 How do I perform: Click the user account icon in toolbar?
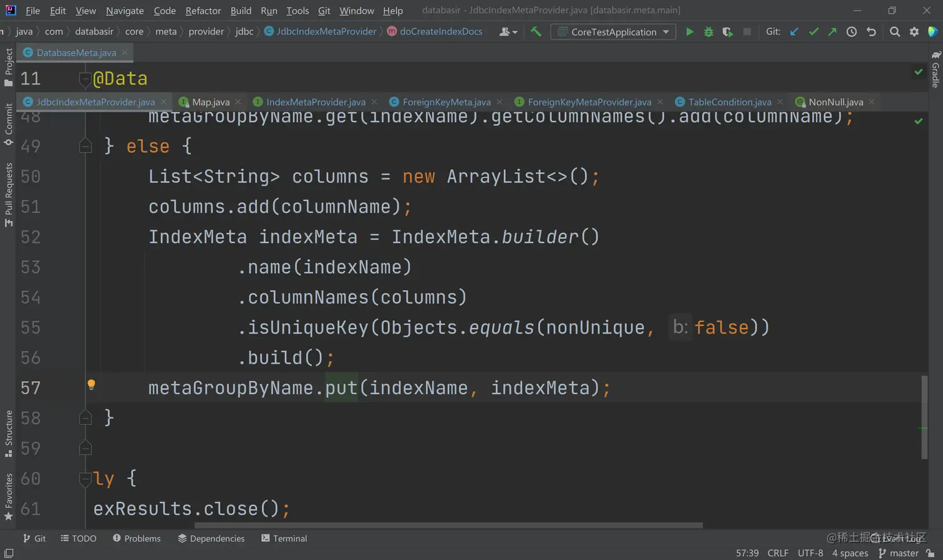[508, 32]
